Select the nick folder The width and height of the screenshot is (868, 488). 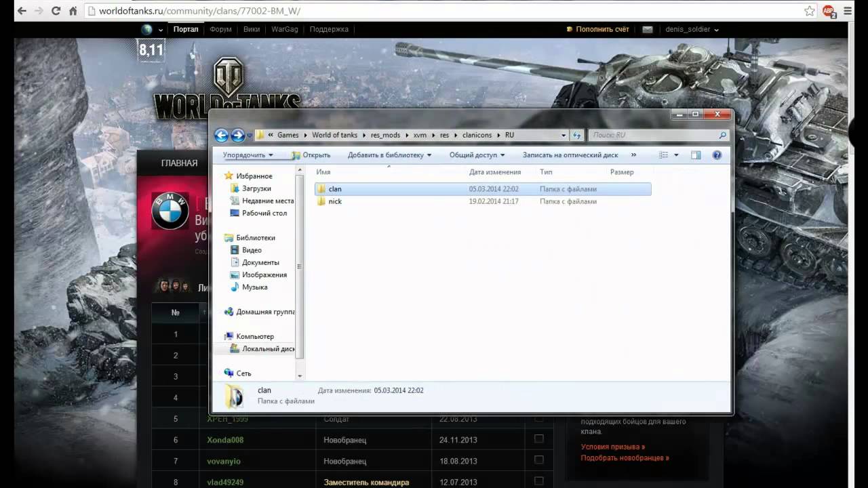(x=483, y=201)
